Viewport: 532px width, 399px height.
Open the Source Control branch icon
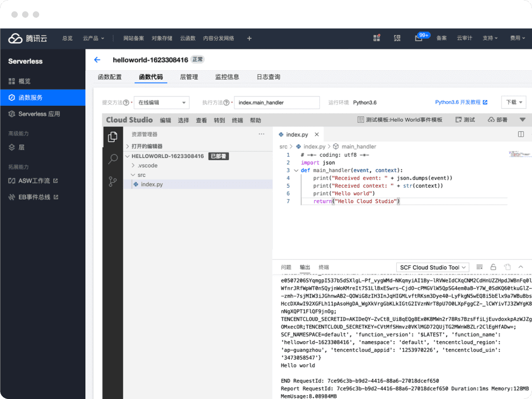click(x=113, y=181)
